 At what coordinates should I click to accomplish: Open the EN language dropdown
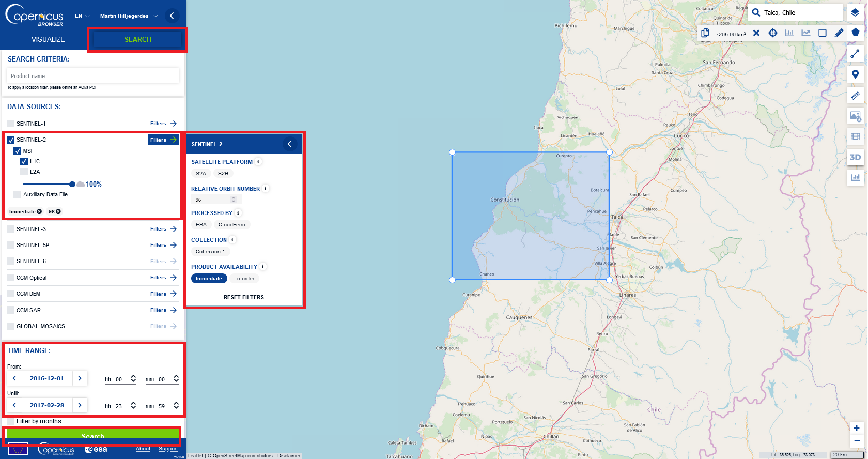(x=82, y=16)
